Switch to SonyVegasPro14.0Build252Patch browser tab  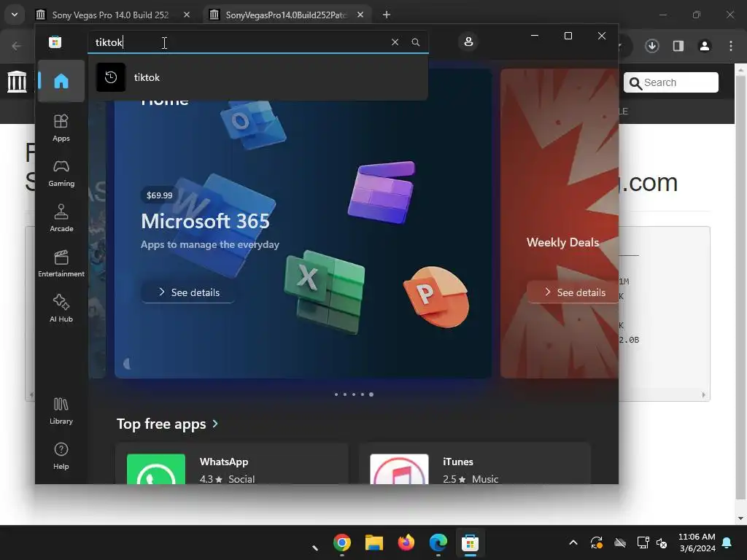click(286, 15)
